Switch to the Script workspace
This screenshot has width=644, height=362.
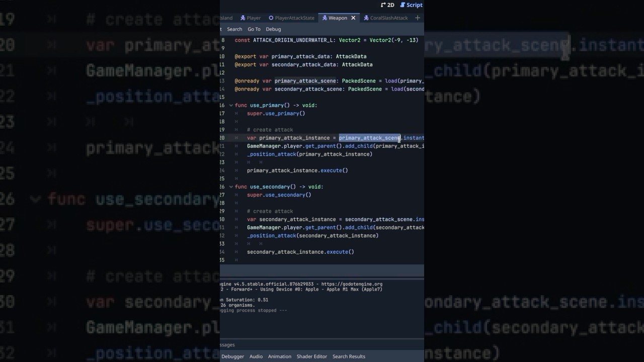[x=411, y=5]
